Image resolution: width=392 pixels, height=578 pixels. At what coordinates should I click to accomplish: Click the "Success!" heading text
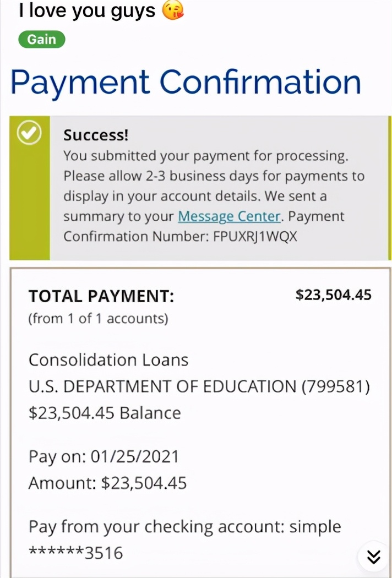click(96, 135)
